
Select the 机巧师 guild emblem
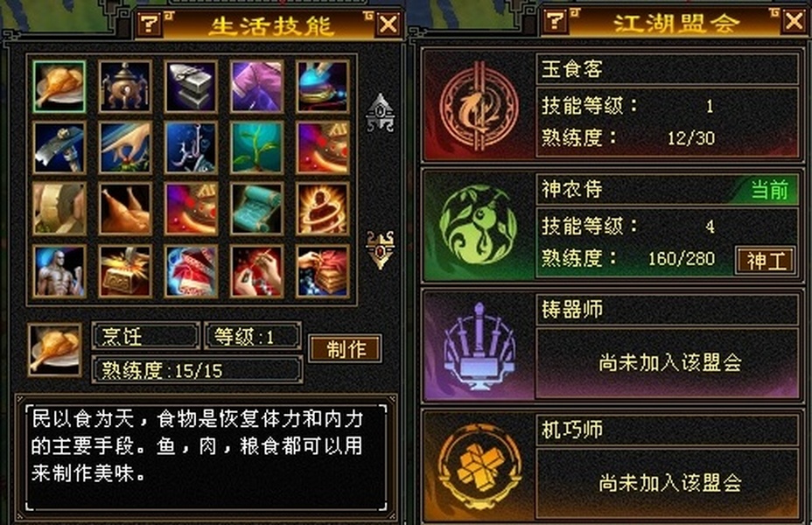point(479,467)
